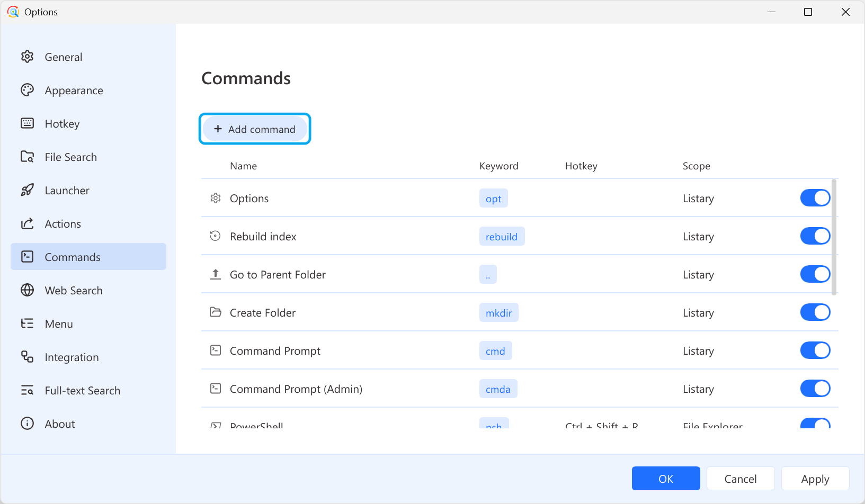The height and width of the screenshot is (504, 865).
Task: Click the Rebuild index row icon
Action: [x=215, y=236]
